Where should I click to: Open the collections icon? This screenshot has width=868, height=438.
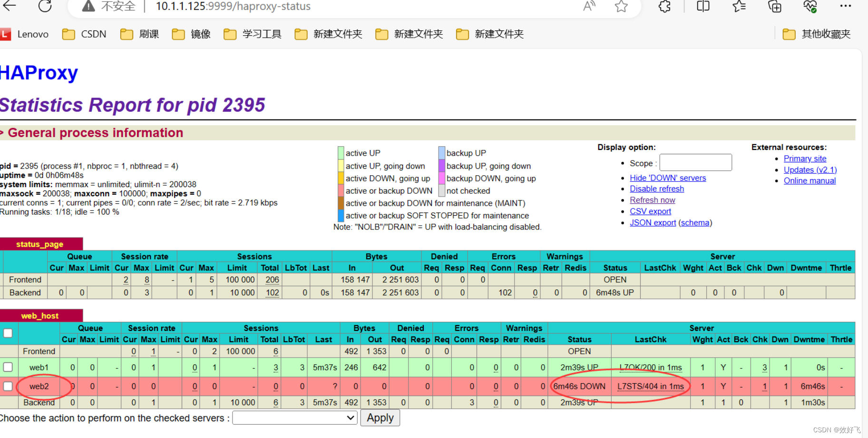click(775, 6)
